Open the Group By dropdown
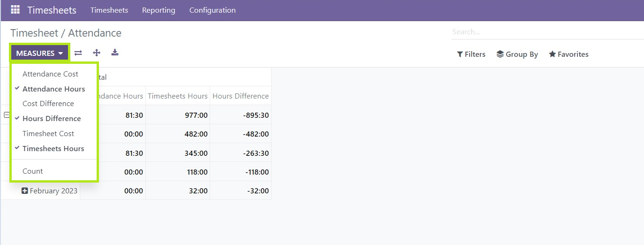Viewport: 644px width, 245px height. (x=517, y=54)
